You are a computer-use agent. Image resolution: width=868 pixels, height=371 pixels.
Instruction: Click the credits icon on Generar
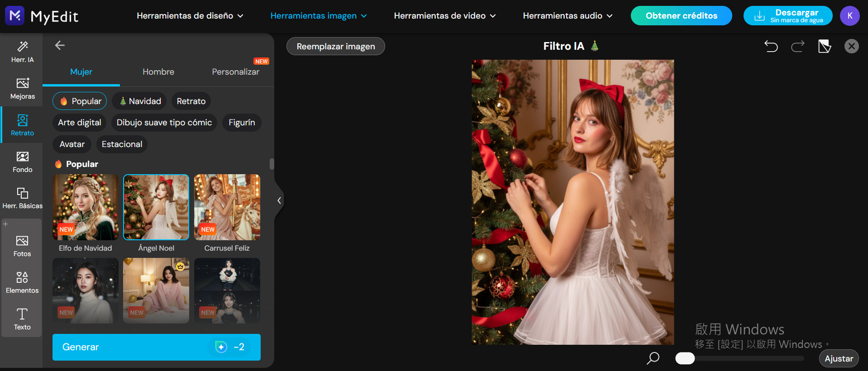click(x=221, y=347)
